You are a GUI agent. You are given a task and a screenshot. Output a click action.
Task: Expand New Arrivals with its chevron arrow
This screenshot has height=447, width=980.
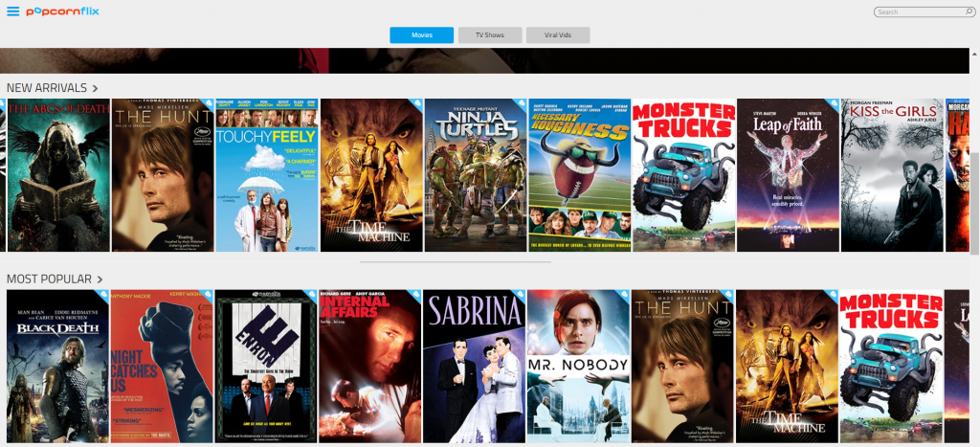(95, 88)
